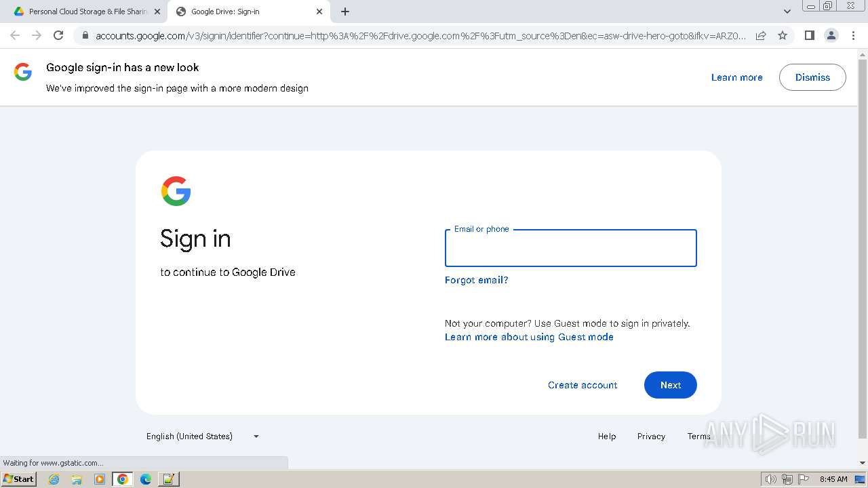
Task: Click the Google logo in the banner
Action: click(x=23, y=72)
